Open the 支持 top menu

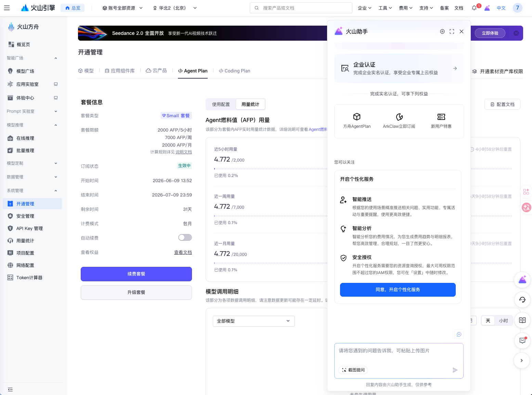click(x=426, y=8)
